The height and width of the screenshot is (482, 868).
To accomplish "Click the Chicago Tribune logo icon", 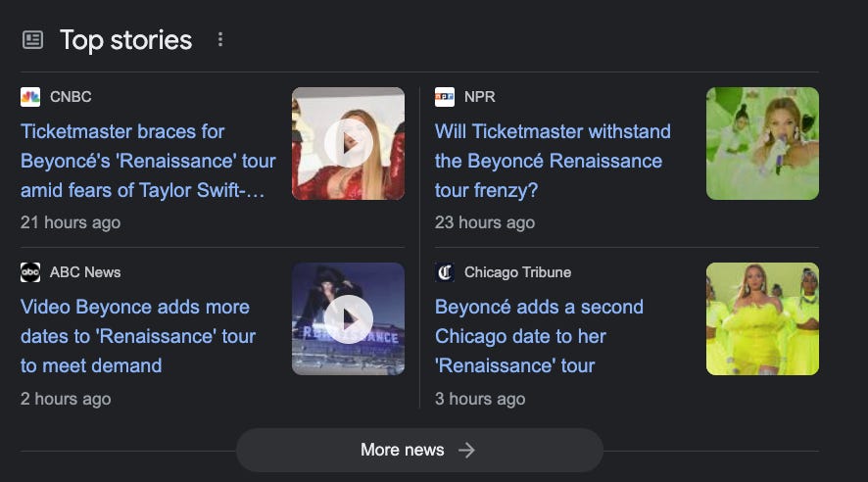I will [x=445, y=272].
